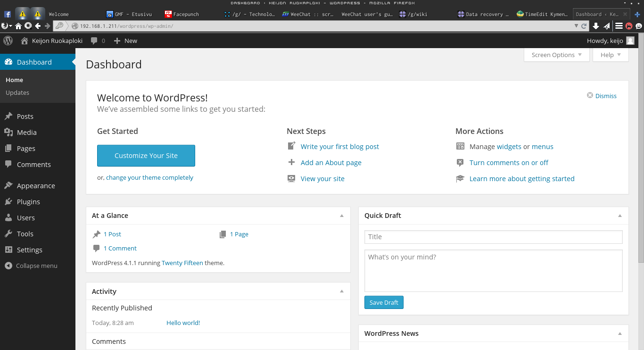Click the paper plane toolbar icon
The width and height of the screenshot is (644, 350).
(x=607, y=26)
